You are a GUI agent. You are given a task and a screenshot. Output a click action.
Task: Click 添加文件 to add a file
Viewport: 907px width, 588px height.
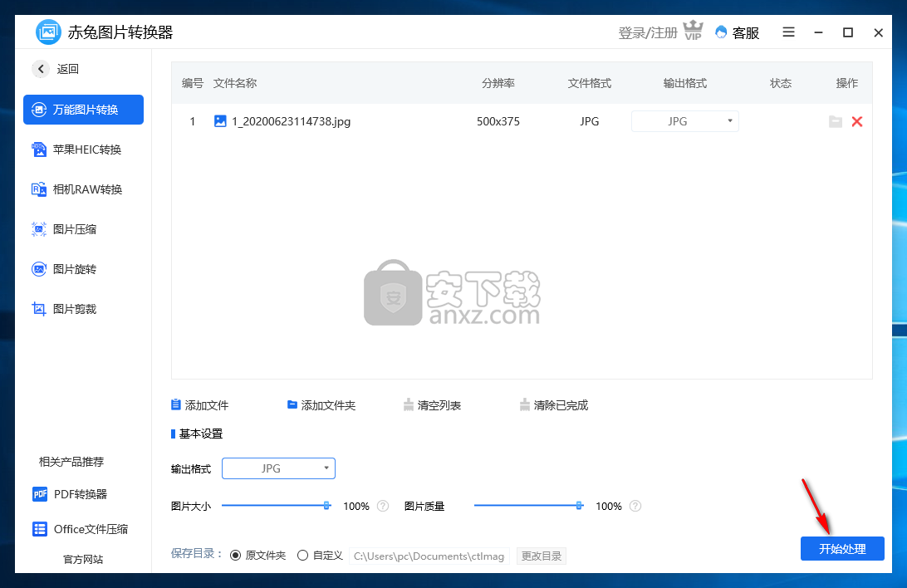coord(200,405)
